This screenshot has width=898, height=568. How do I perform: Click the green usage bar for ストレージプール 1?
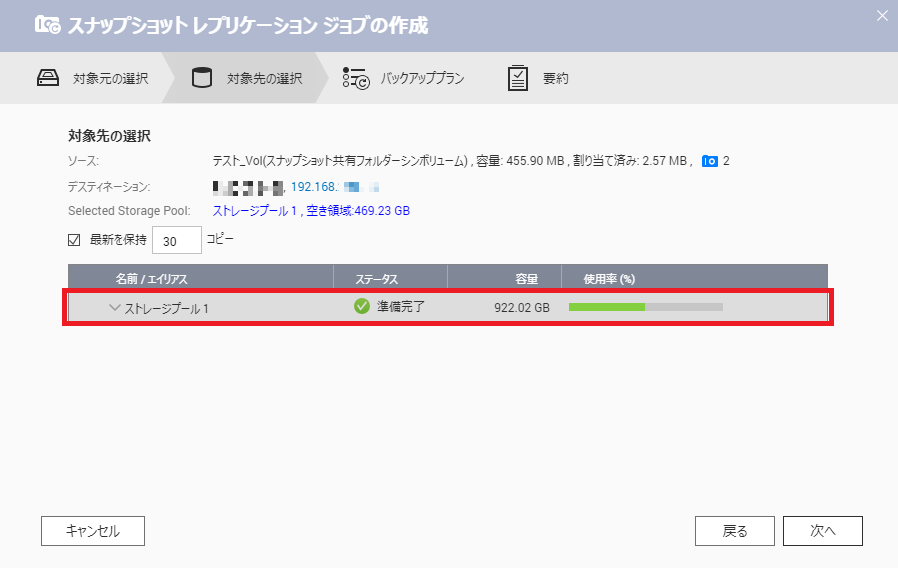point(607,307)
